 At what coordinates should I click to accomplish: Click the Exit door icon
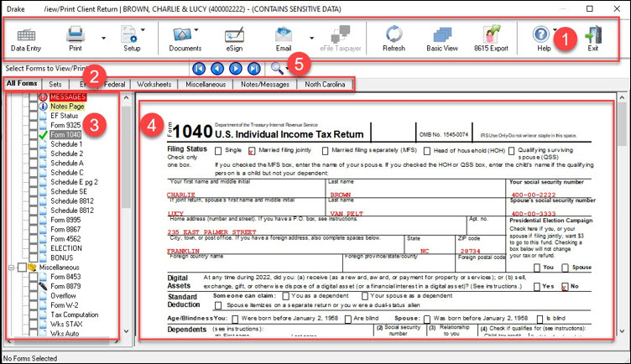click(593, 34)
